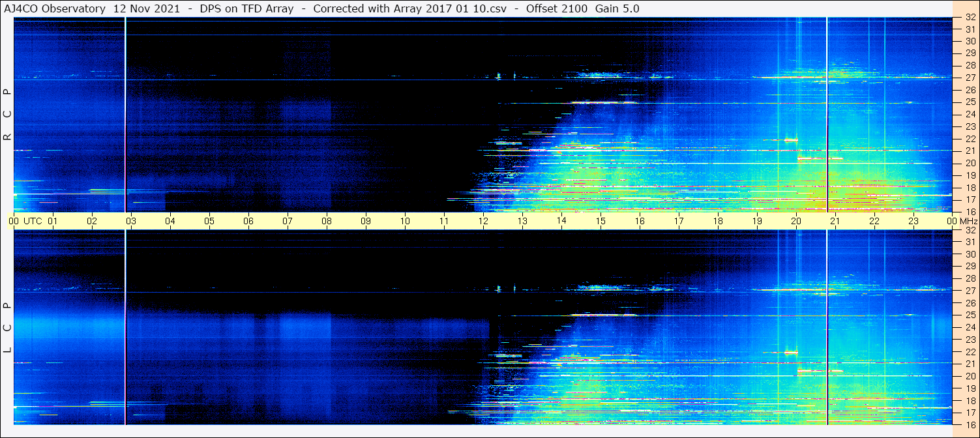Click the 20 MHz label of the RCP panel
Viewport: 980px width, 438px height.
click(970, 163)
